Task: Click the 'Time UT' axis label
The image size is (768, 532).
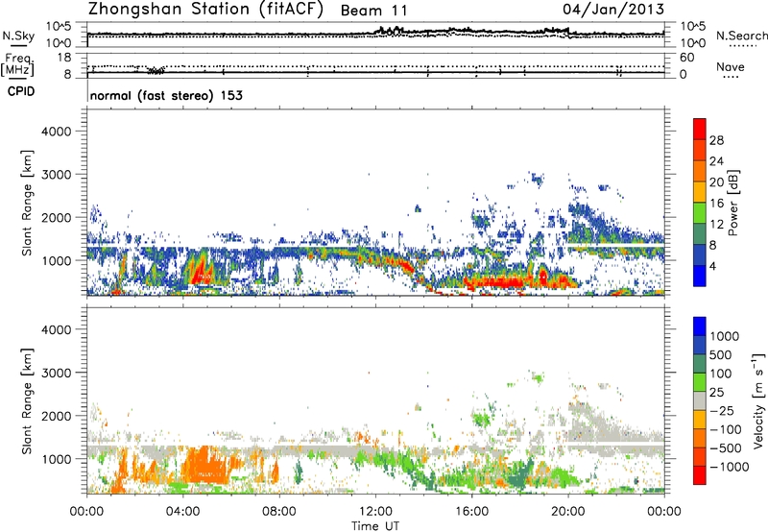Action: click(x=375, y=526)
